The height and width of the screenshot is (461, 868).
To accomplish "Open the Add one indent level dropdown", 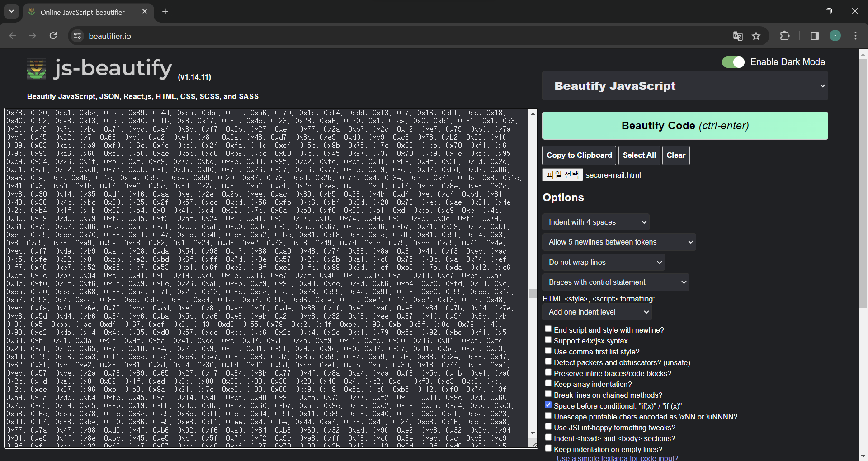I will [x=597, y=312].
